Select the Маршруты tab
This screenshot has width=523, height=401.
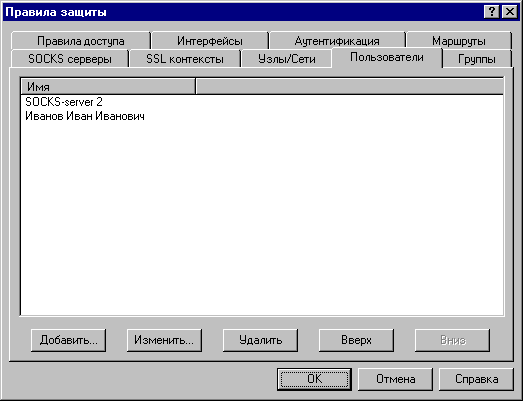[459, 41]
